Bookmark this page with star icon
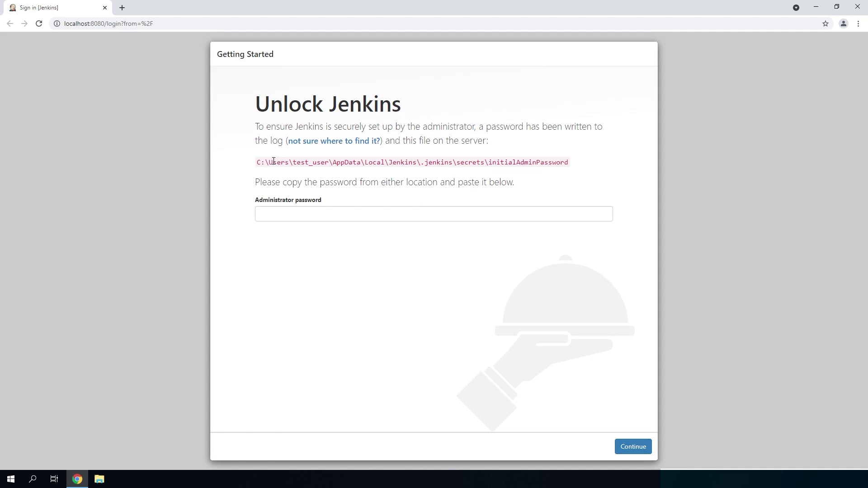Image resolution: width=868 pixels, height=488 pixels. tap(825, 23)
